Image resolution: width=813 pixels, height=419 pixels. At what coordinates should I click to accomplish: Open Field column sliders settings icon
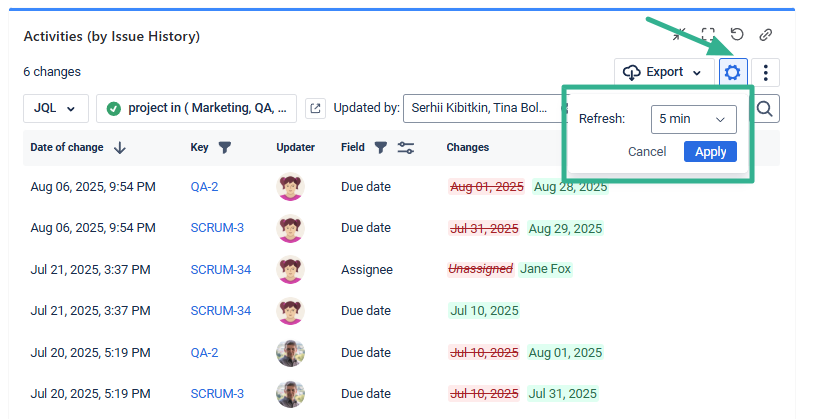[405, 148]
